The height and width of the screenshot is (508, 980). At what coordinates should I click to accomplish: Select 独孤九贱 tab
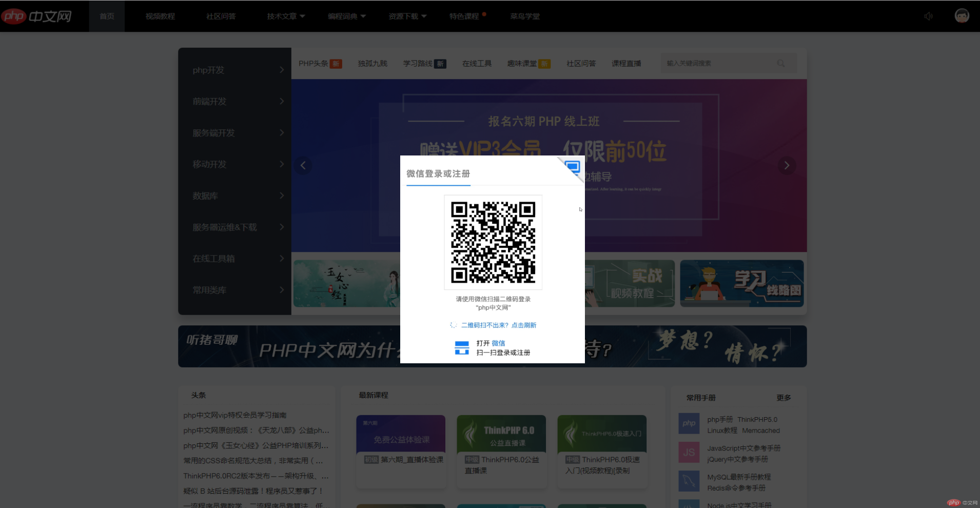point(373,64)
